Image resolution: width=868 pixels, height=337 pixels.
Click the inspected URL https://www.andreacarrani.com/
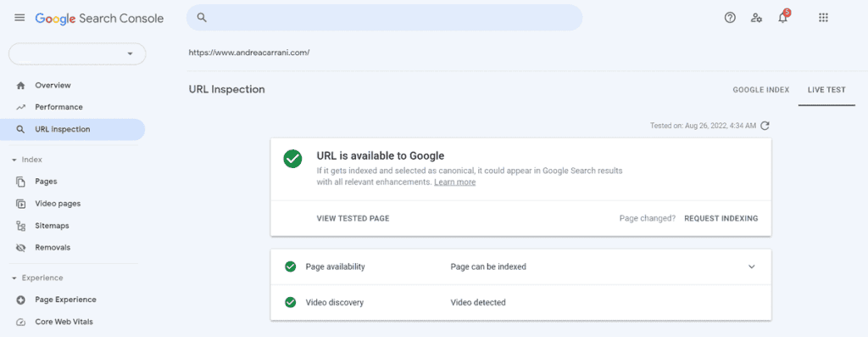click(x=249, y=53)
